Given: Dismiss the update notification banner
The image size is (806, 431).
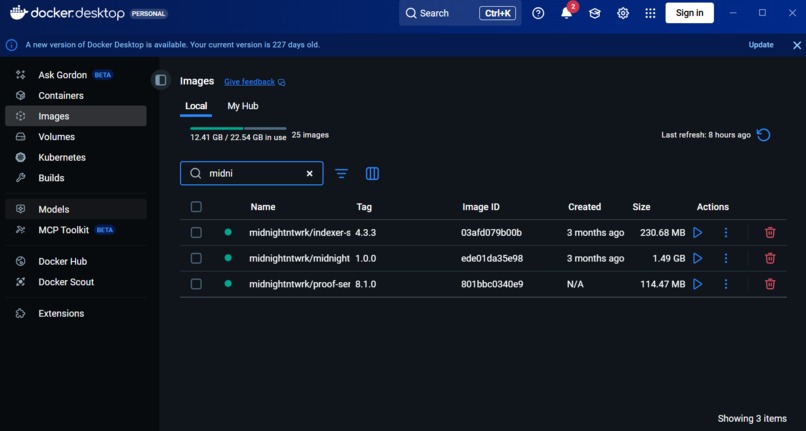Looking at the screenshot, I should [x=797, y=45].
